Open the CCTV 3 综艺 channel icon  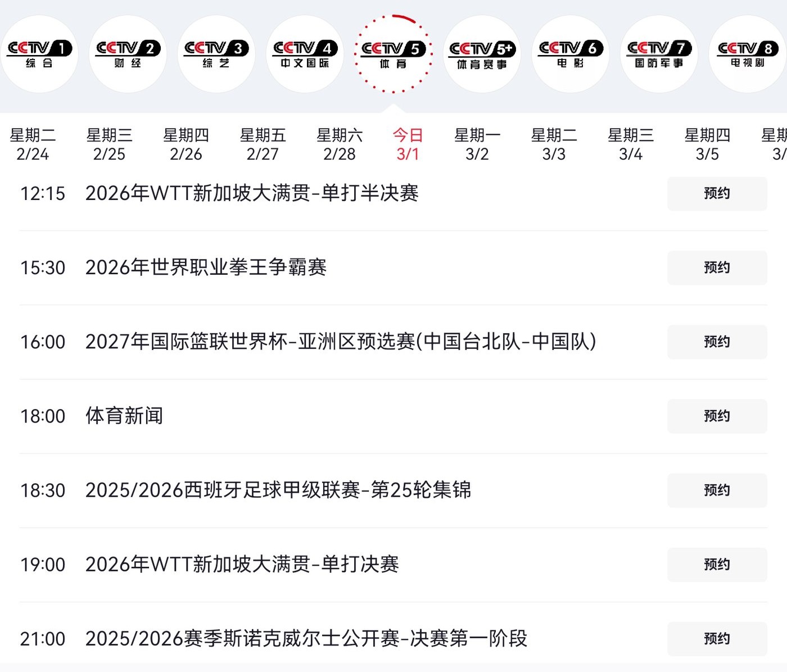click(x=216, y=54)
